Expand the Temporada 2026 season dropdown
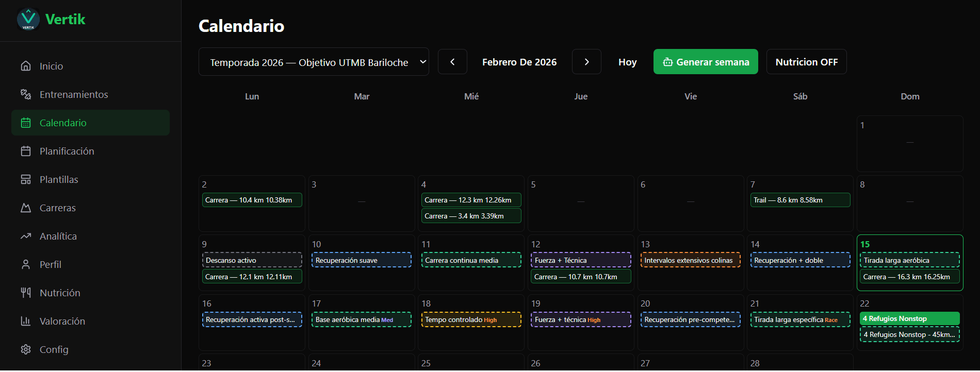980x372 pixels. point(314,62)
